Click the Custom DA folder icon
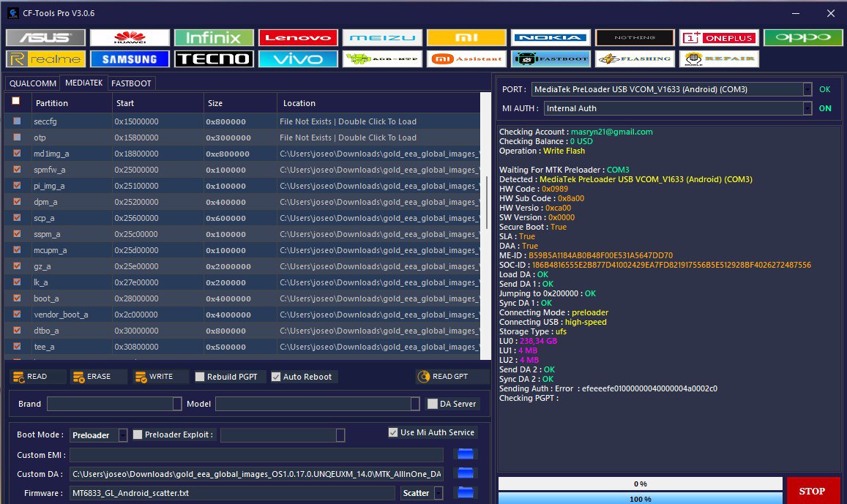Screen dimensions: 847x504 466,474
